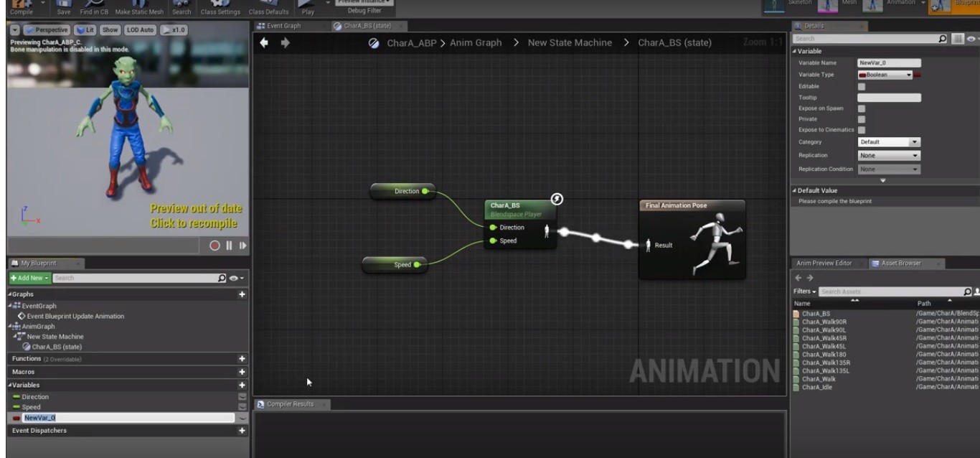Image resolution: width=980 pixels, height=458 pixels.
Task: Toggle the eye icon beside the Speed variable
Action: (x=242, y=407)
